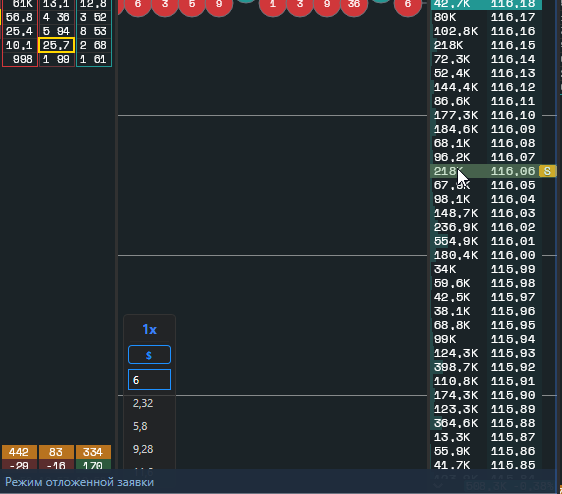Click the order book price 115,99

513,269
